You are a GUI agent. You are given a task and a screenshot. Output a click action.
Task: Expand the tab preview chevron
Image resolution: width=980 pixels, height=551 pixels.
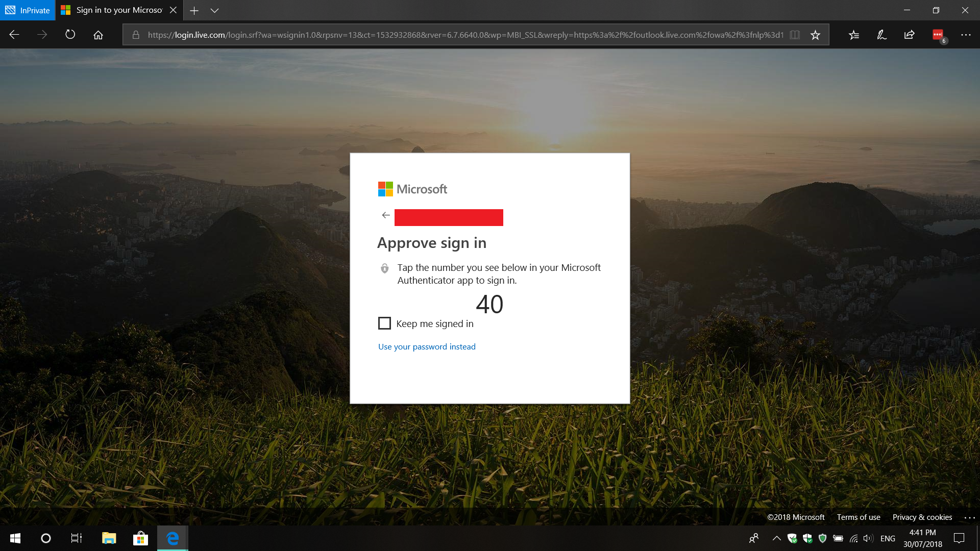[x=214, y=10]
